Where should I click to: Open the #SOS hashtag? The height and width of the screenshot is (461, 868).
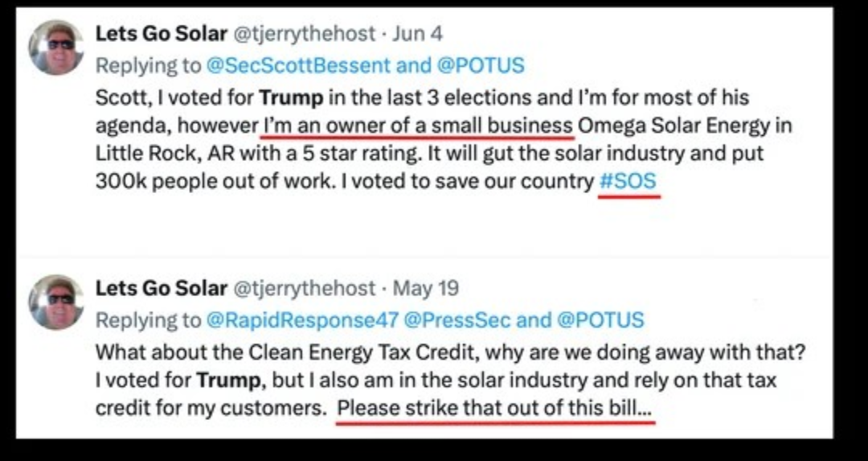(628, 182)
